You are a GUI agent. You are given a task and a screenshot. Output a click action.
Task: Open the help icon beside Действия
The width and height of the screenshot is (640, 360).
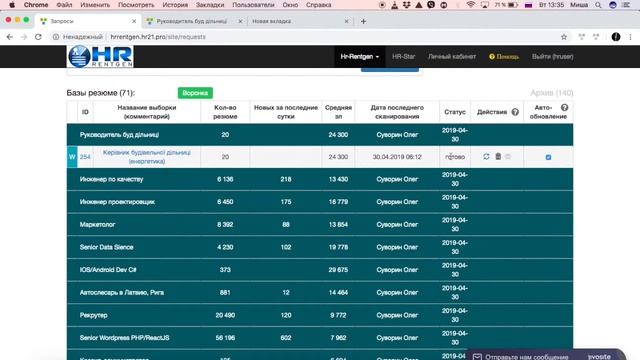(515, 112)
